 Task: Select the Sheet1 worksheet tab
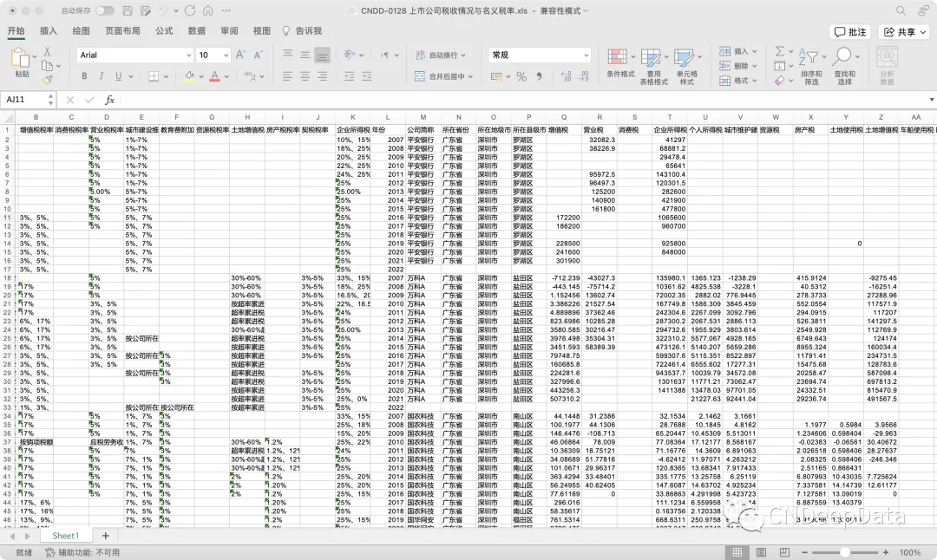point(65,536)
